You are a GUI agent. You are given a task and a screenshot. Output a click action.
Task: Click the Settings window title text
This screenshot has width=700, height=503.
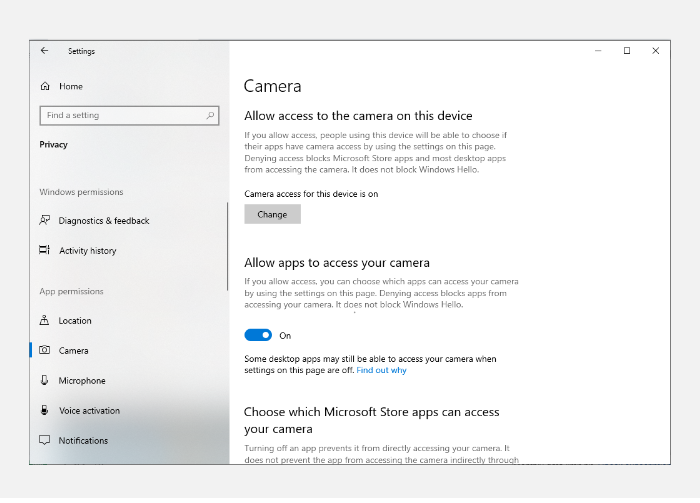coord(81,51)
